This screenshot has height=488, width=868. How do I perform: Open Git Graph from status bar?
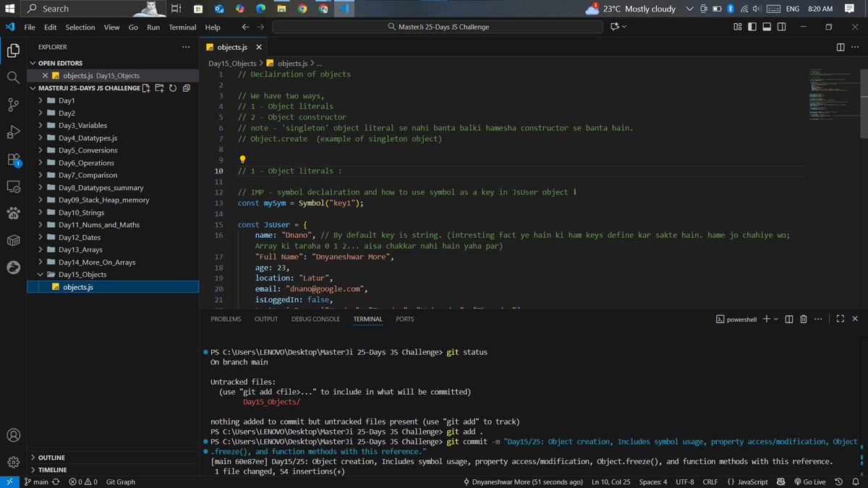click(x=120, y=482)
